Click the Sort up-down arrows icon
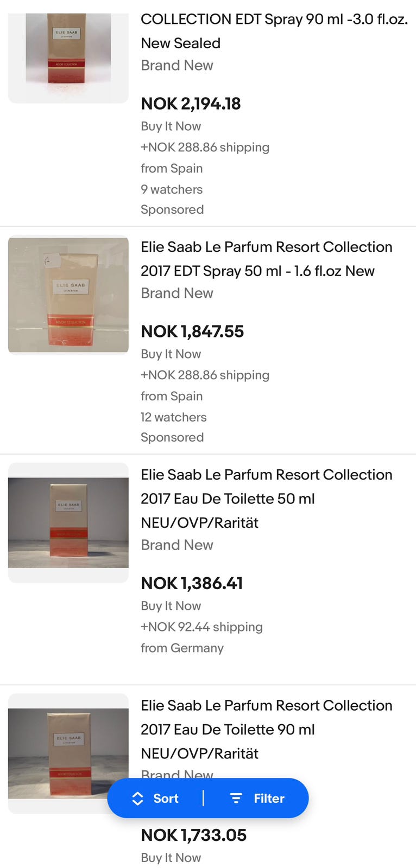 (138, 799)
